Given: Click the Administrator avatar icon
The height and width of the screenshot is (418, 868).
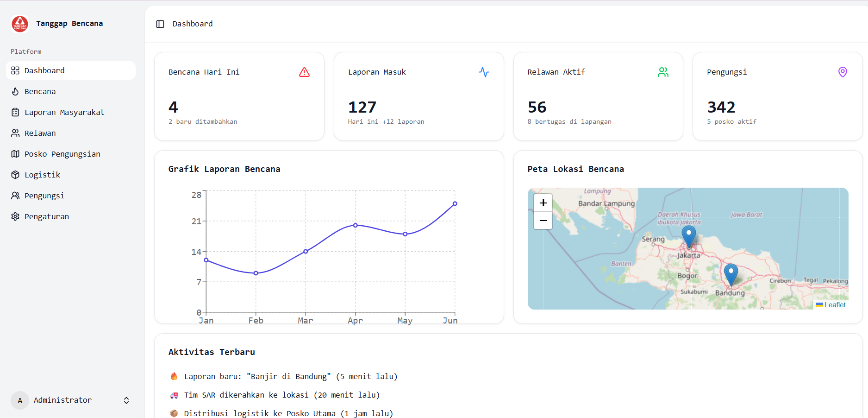Looking at the screenshot, I should pos(20,400).
